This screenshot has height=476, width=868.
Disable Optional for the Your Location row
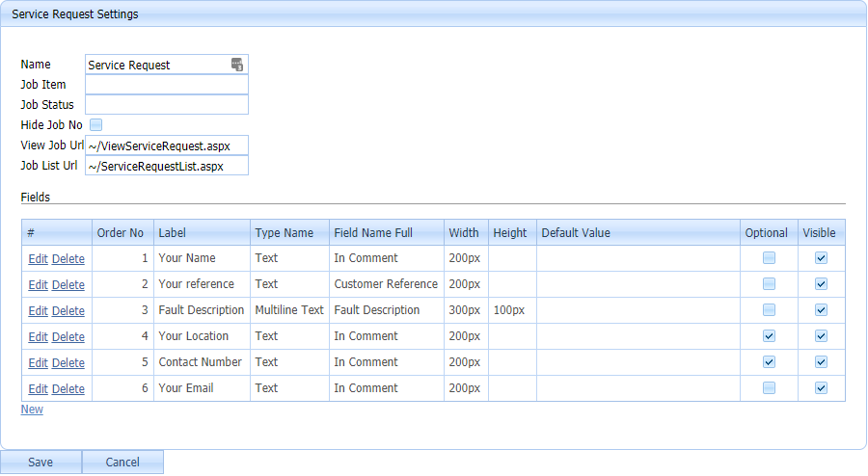point(769,336)
